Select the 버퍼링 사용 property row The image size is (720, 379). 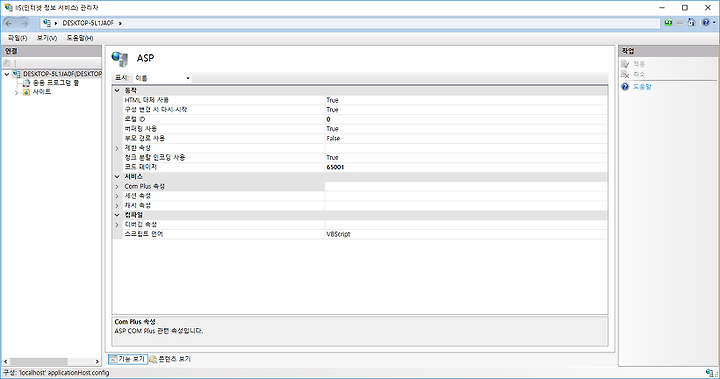[x=365, y=129]
